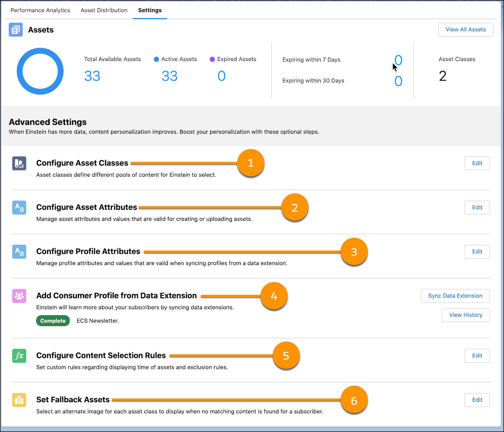The image size is (504, 432).
Task: Click the Asset Classes count 2
Action: [443, 76]
